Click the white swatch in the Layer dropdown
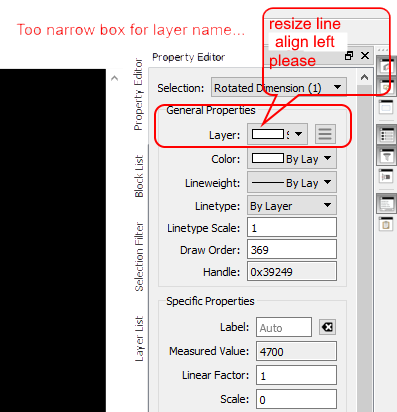 coord(268,134)
